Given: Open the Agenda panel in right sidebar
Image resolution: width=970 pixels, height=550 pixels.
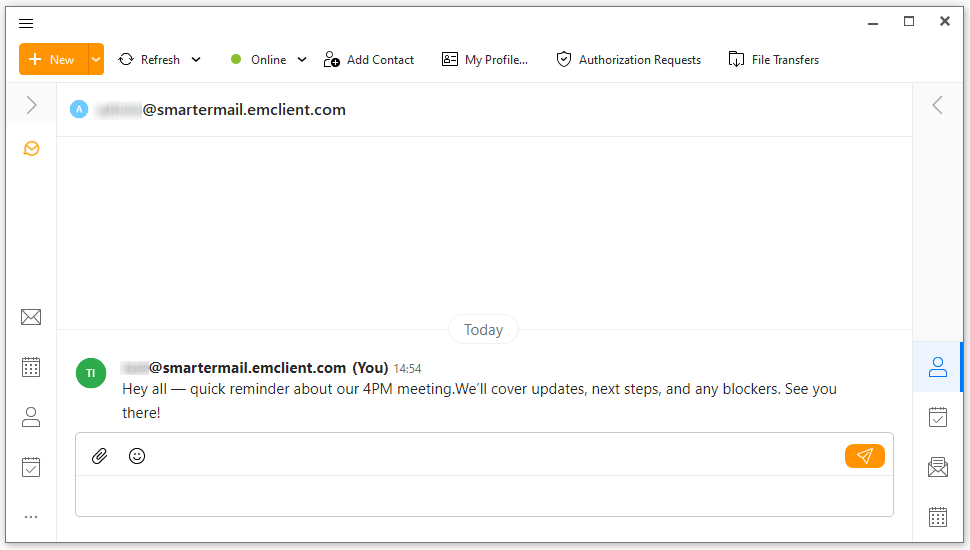Looking at the screenshot, I should 938,417.
